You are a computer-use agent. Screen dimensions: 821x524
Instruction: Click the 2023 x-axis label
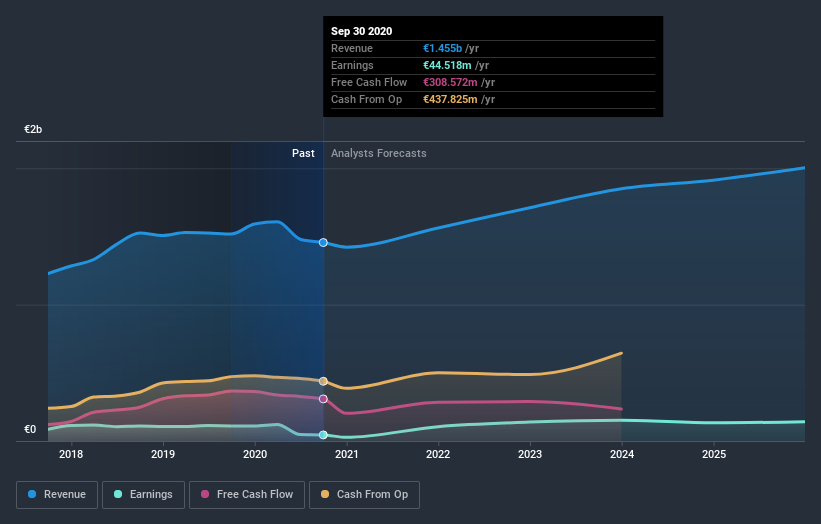pyautogui.click(x=530, y=454)
